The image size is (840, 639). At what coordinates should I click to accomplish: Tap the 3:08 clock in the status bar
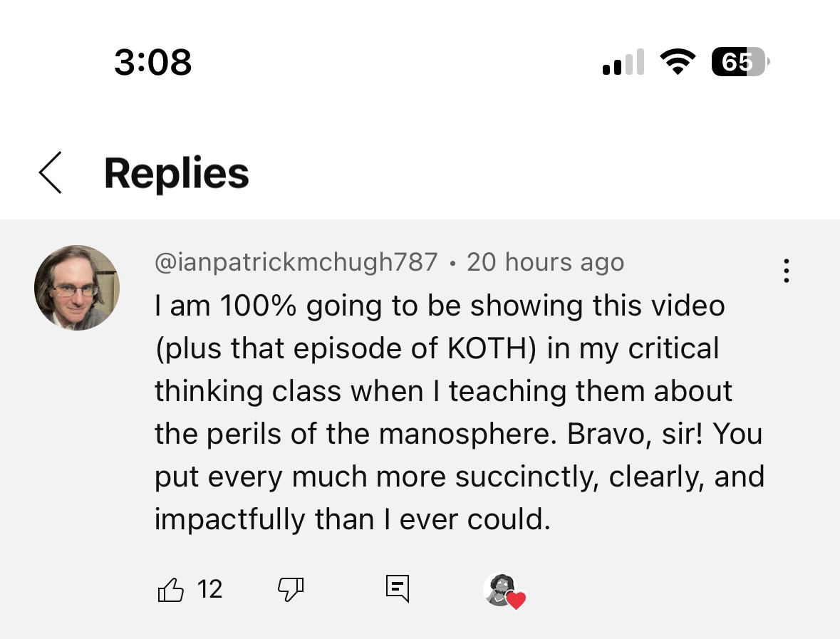pyautogui.click(x=152, y=61)
